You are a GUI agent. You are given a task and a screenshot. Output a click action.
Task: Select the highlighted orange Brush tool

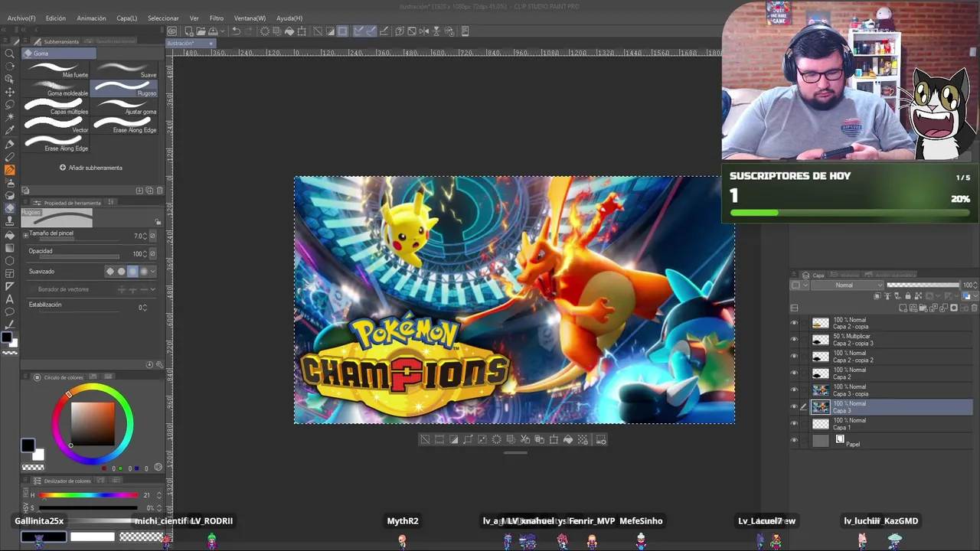[10, 169]
